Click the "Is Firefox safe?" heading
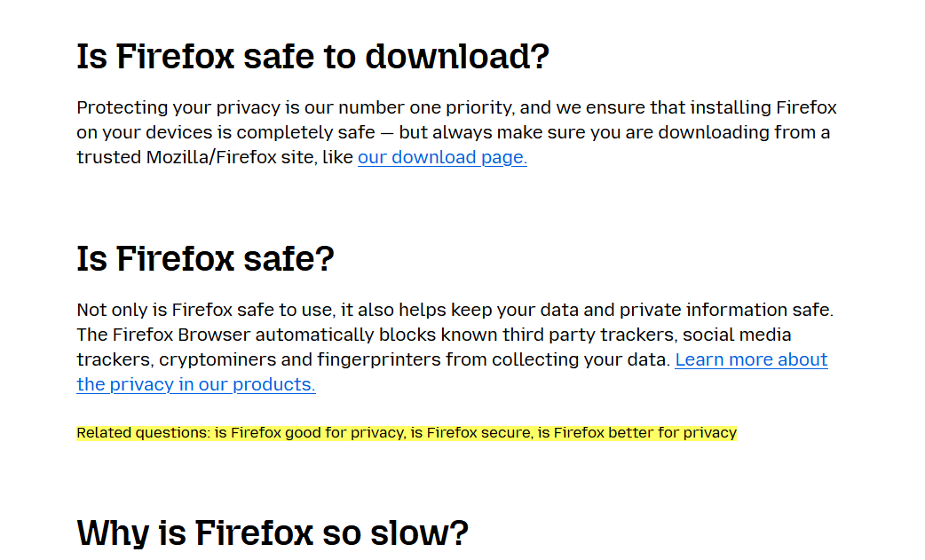925x560 pixels. click(205, 259)
